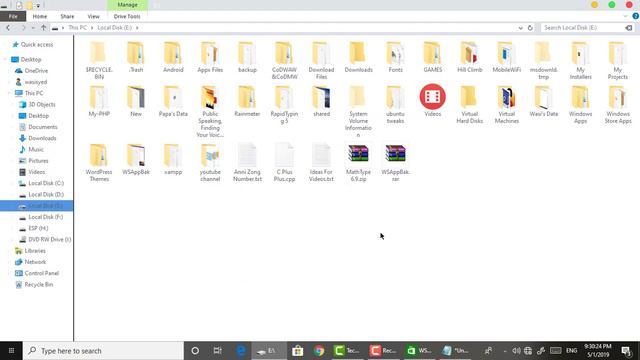Go back with the Back arrow
The height and width of the screenshot is (360, 640).
tap(8, 28)
